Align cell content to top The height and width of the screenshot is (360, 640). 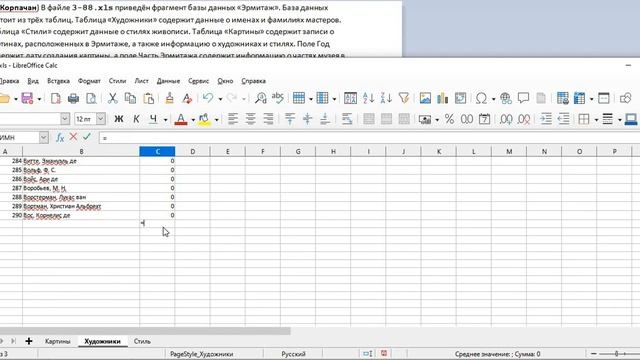(290, 119)
